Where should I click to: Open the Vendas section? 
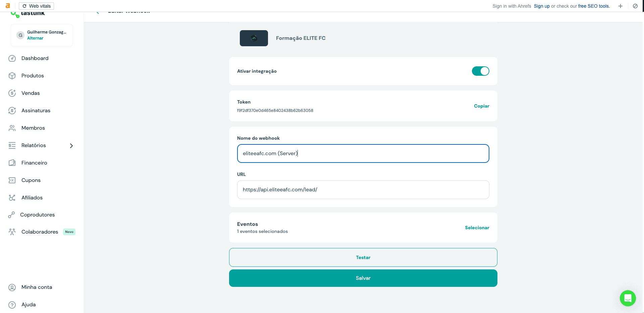(31, 93)
